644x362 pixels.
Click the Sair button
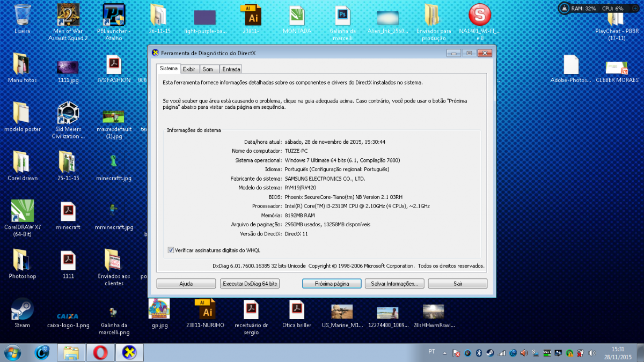pos(458,284)
